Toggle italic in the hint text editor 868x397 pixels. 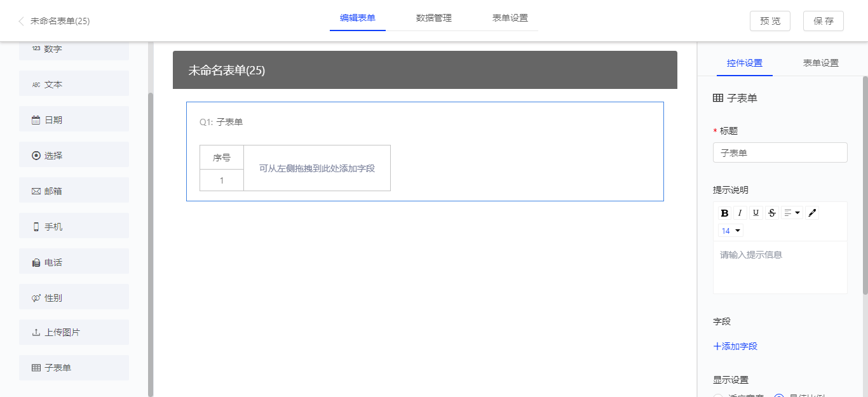coord(740,213)
